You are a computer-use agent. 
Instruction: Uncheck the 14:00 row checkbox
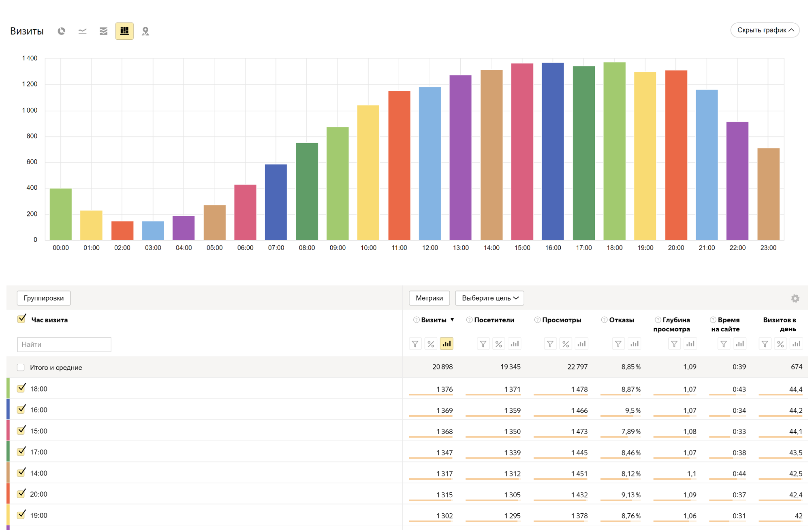pos(21,472)
